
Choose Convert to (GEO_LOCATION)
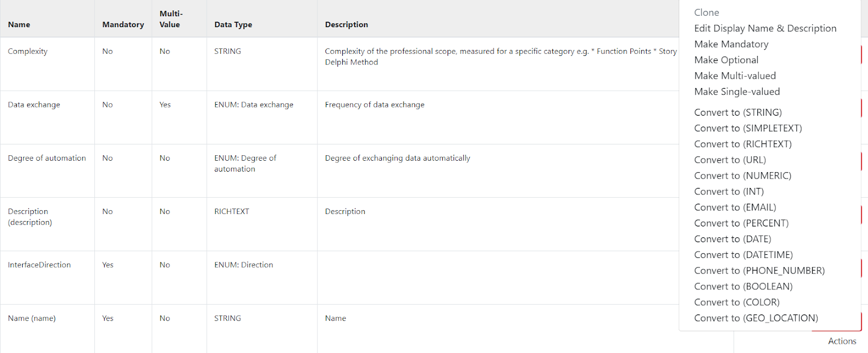756,318
